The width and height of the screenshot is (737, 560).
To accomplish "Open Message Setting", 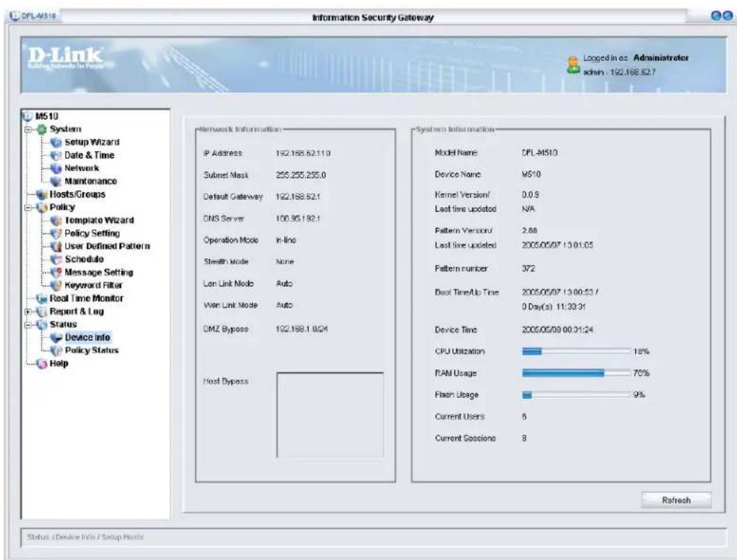I will (99, 273).
